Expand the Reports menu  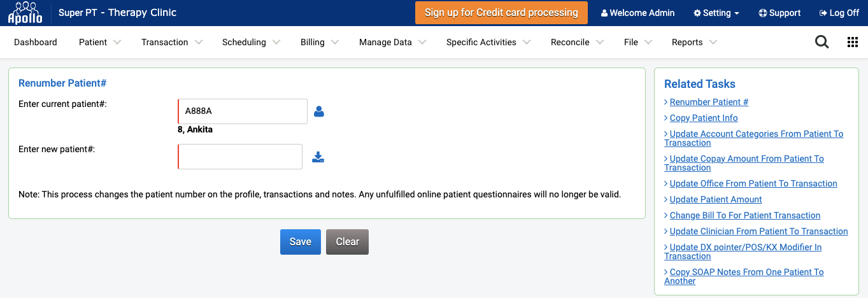(695, 42)
